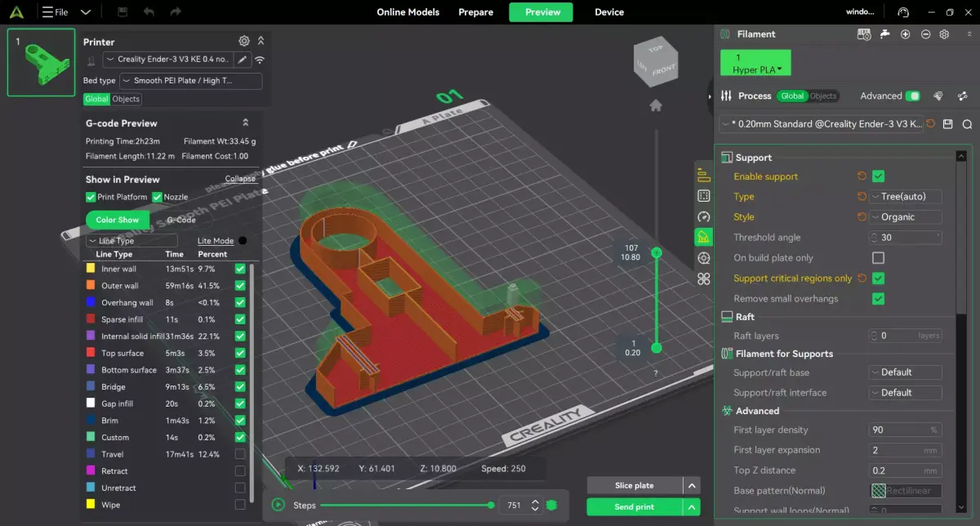Select the active Support sidebar icon
The height and width of the screenshot is (526, 980).
tap(703, 237)
